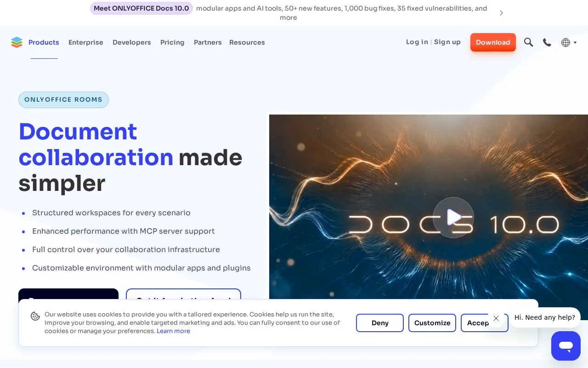Open the Enterprise menu
Viewport: 588px width, 368px height.
[x=86, y=42]
